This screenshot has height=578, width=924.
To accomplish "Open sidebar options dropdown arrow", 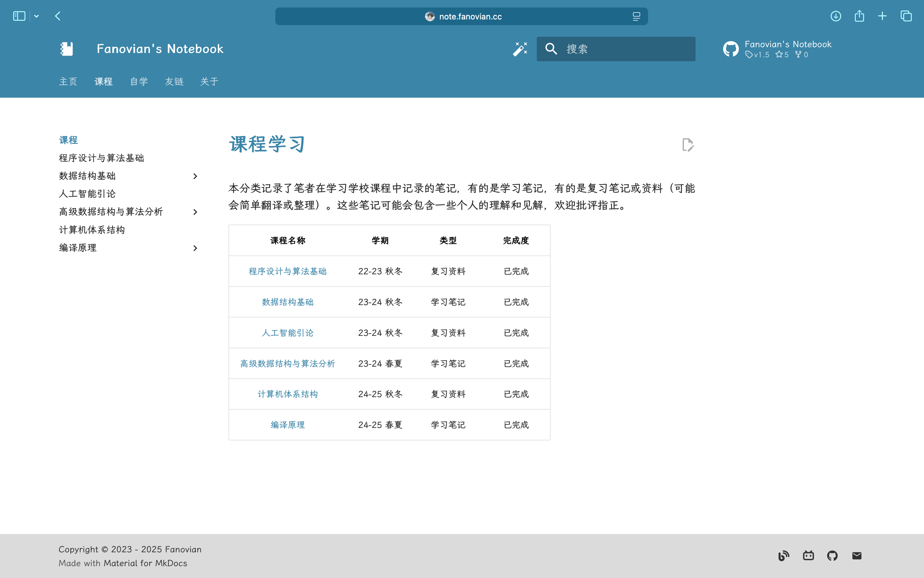I will coord(36,16).
